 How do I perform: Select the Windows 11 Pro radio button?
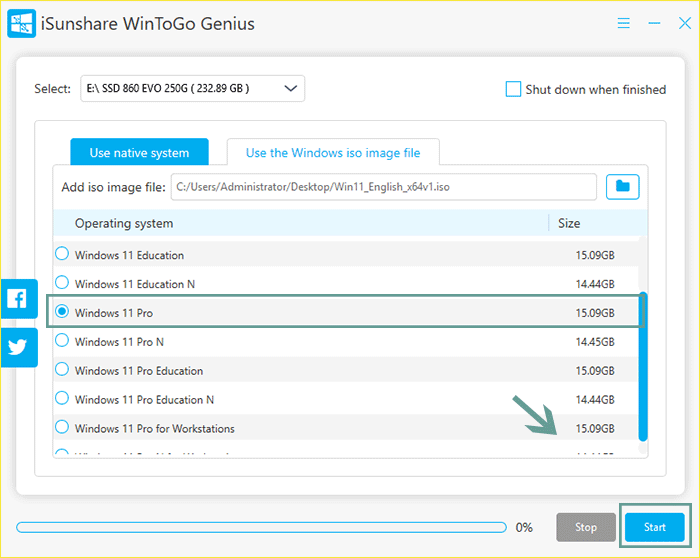tap(62, 311)
